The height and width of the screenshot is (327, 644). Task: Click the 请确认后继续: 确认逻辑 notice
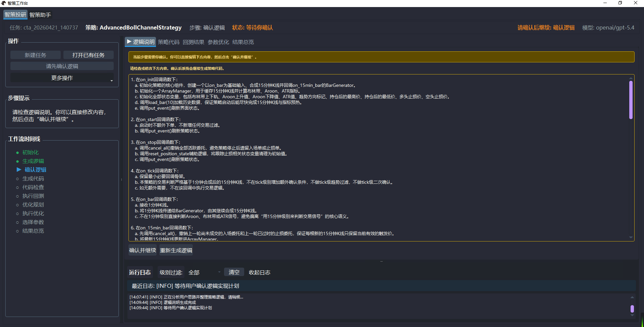(x=546, y=28)
